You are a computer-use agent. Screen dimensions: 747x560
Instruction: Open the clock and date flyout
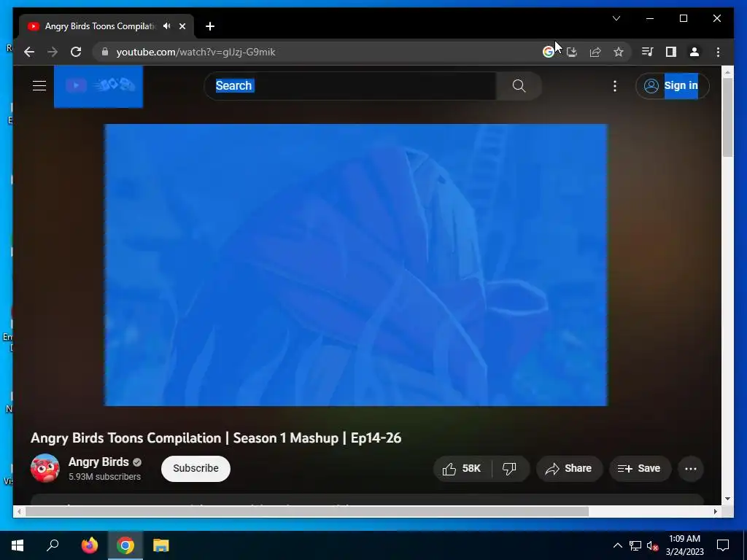684,545
